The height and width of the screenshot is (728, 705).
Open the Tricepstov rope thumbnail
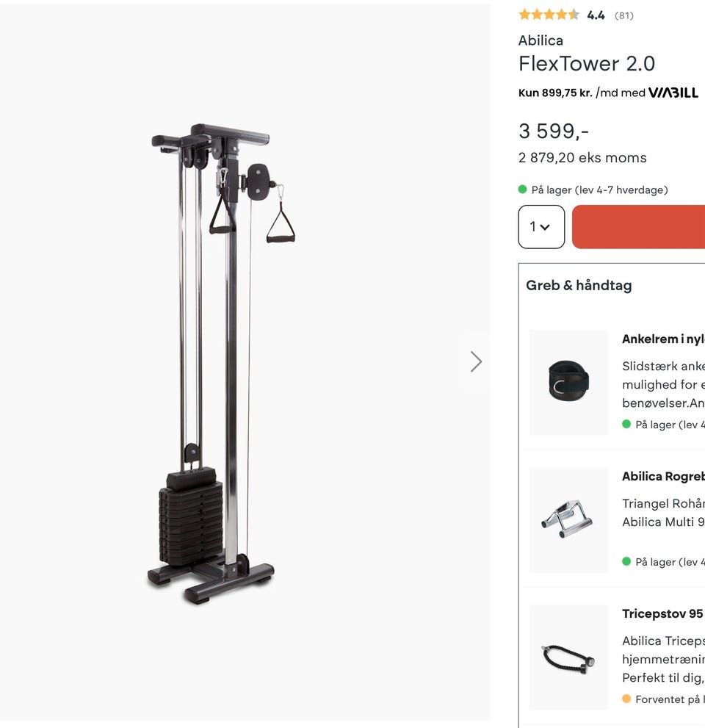pos(568,657)
